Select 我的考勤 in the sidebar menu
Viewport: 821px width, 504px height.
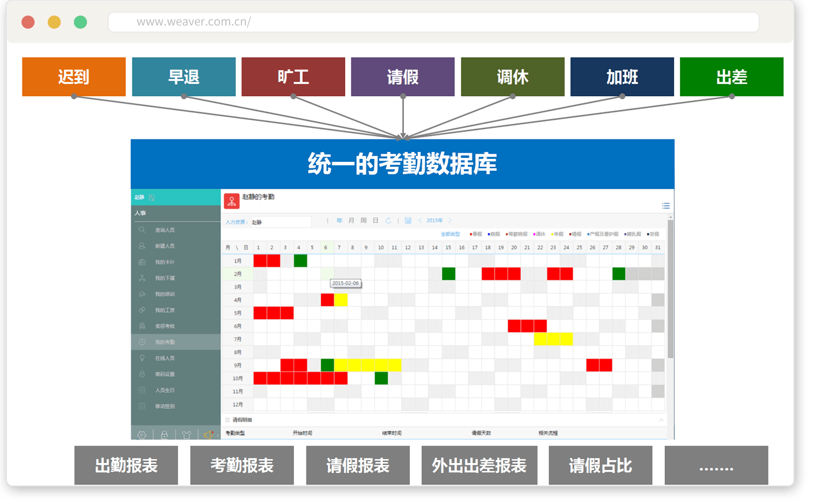pos(165,342)
